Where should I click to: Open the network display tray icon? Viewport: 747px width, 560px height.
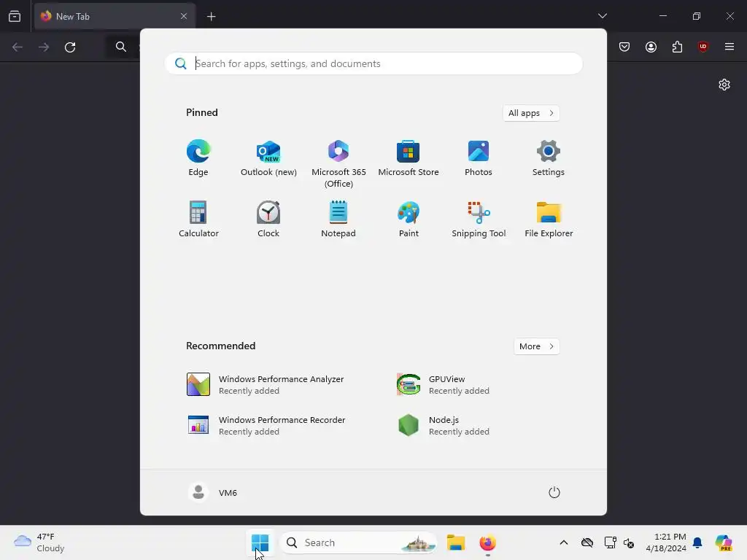tap(610, 542)
